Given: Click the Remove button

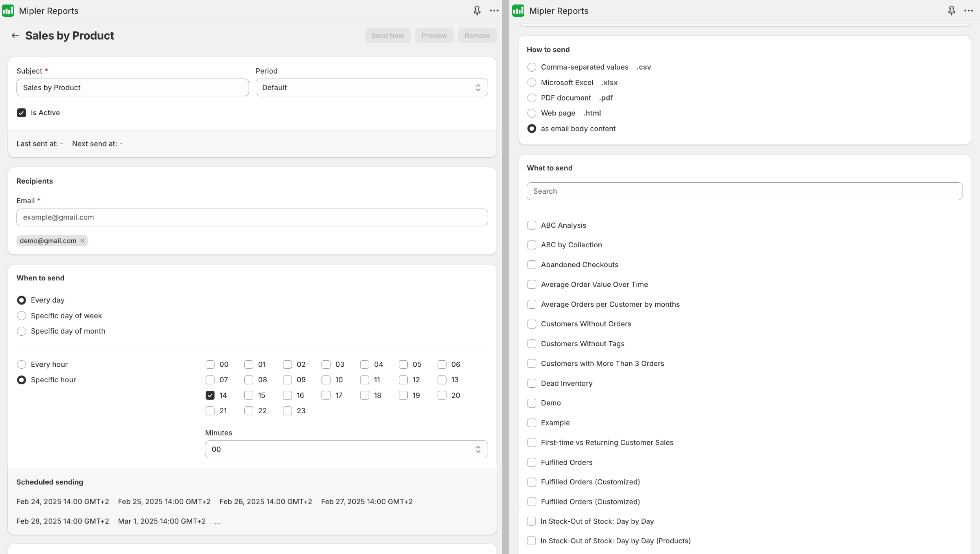Looking at the screenshot, I should tap(477, 35).
